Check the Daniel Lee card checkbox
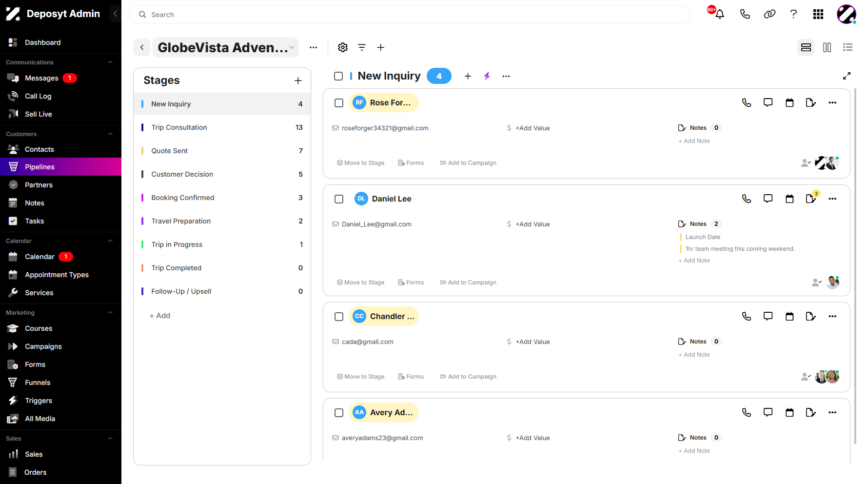The width and height of the screenshot is (868, 484). (339, 199)
